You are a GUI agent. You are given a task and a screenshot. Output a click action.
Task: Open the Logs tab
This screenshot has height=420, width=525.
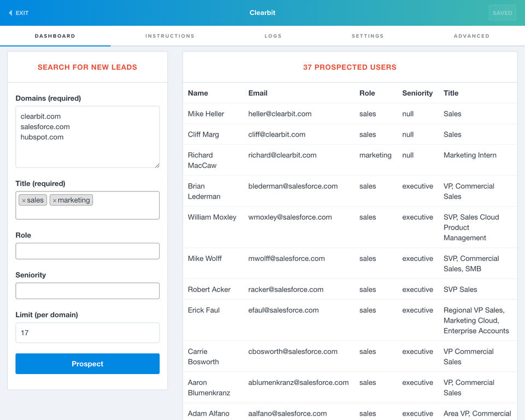(x=273, y=36)
